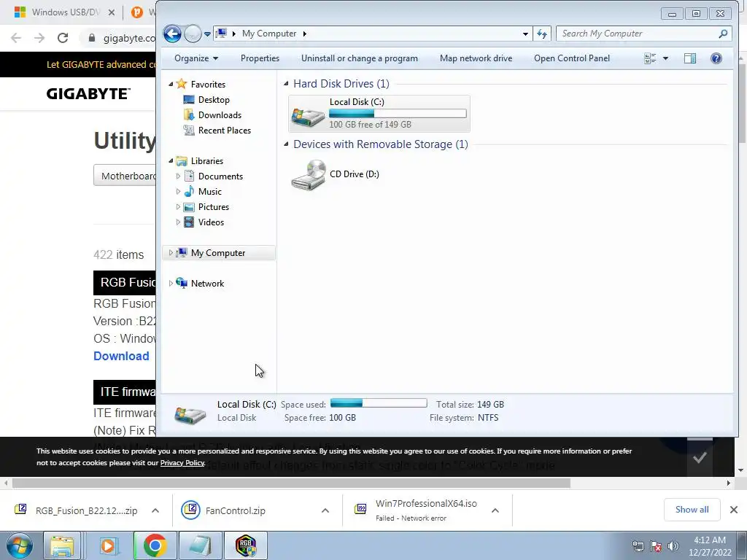Select the Pictures library

[214, 206]
